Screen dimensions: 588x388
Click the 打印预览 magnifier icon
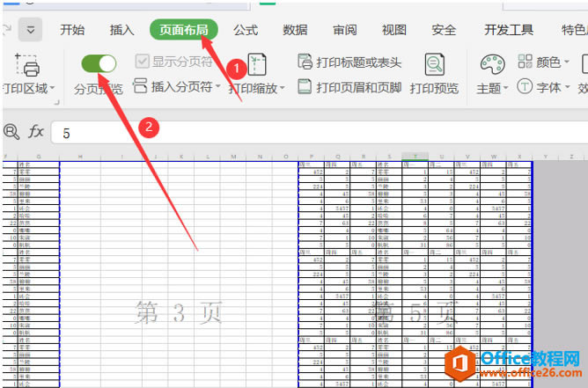(x=435, y=64)
